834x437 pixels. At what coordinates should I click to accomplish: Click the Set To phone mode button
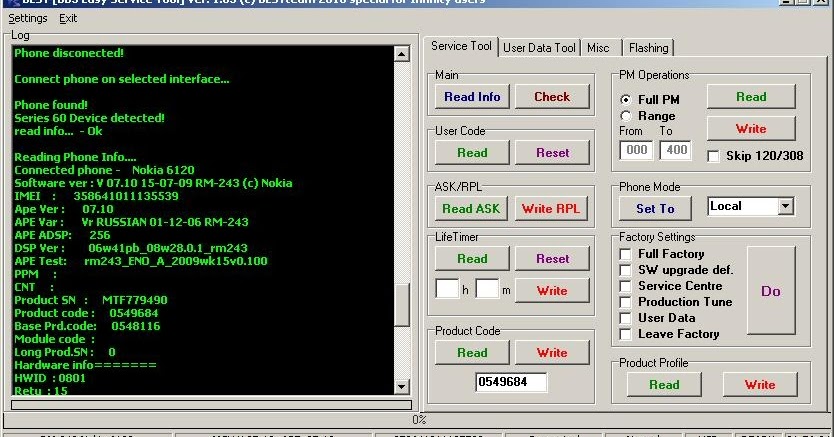pyautogui.click(x=655, y=208)
